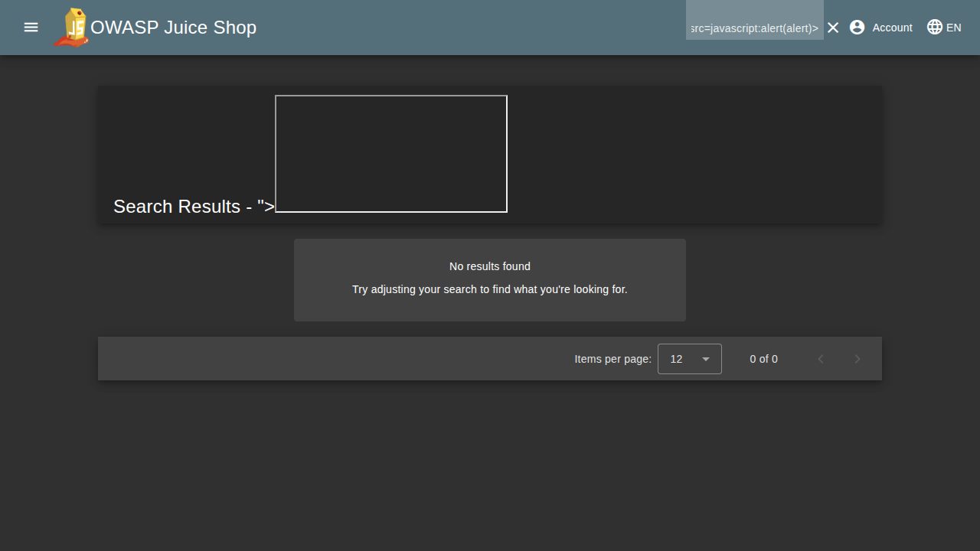Image resolution: width=980 pixels, height=551 pixels.
Task: Click the "Items per page:" label
Action: (x=612, y=359)
